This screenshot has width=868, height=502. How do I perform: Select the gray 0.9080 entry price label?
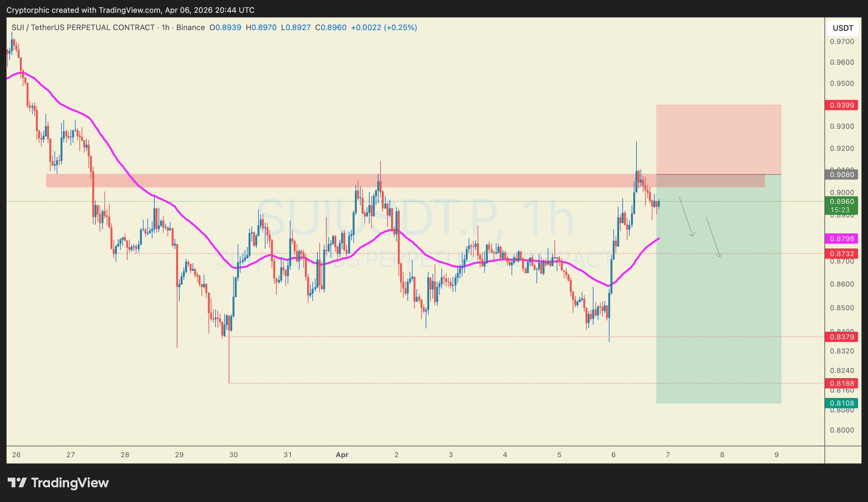[x=841, y=175]
